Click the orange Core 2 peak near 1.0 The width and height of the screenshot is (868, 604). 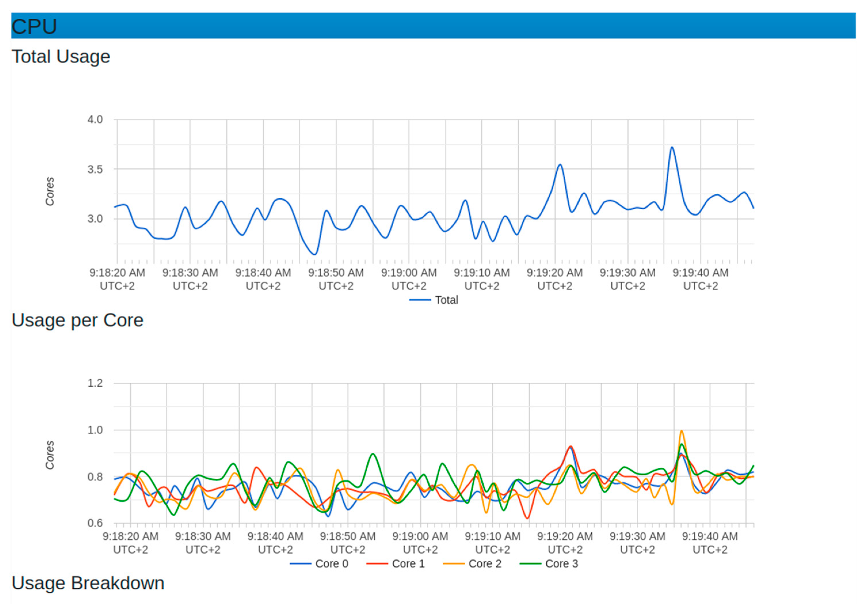(681, 431)
